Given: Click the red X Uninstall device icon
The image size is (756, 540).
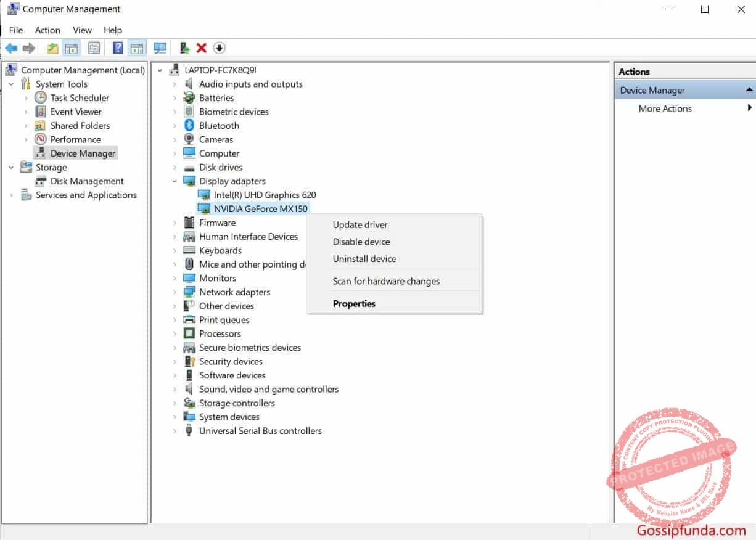Looking at the screenshot, I should click(x=200, y=47).
